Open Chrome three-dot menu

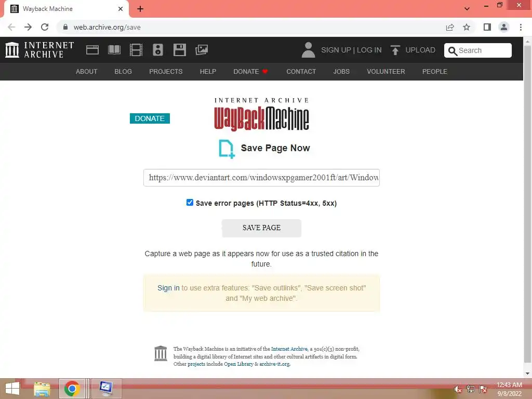pyautogui.click(x=521, y=27)
